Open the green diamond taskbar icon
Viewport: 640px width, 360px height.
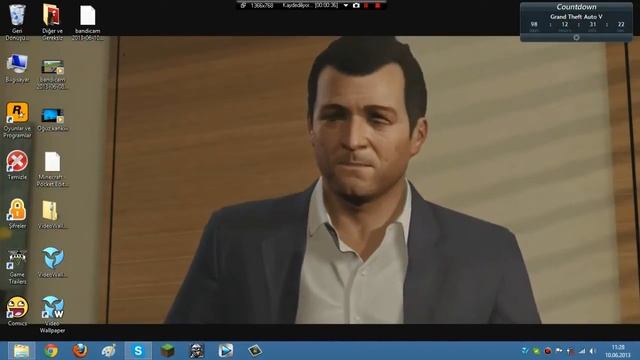tap(255, 351)
